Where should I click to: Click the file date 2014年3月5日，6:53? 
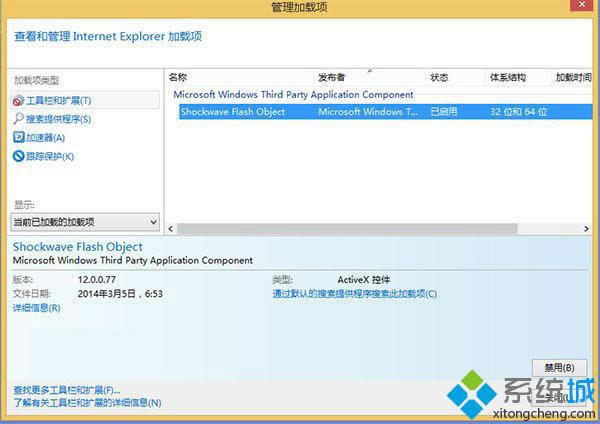point(120,294)
